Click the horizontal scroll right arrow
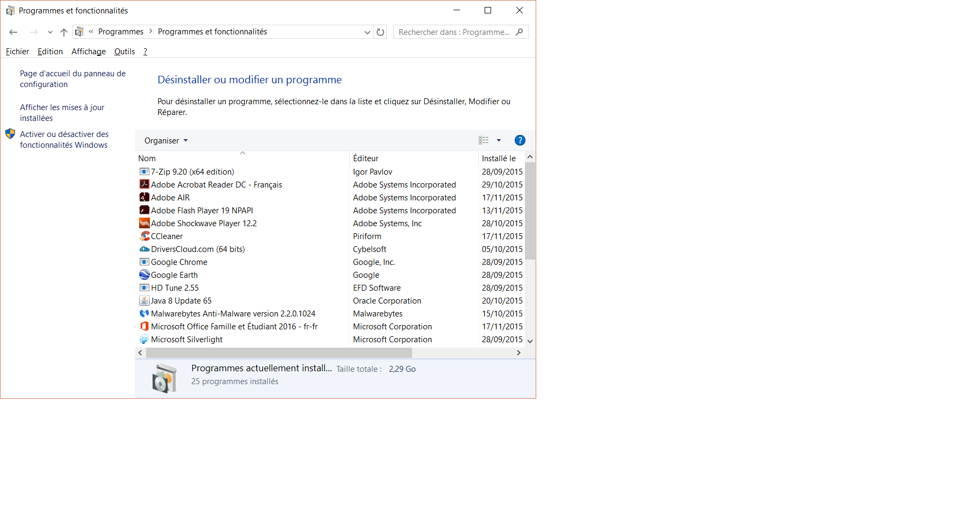This screenshot has width=980, height=526. [x=518, y=352]
